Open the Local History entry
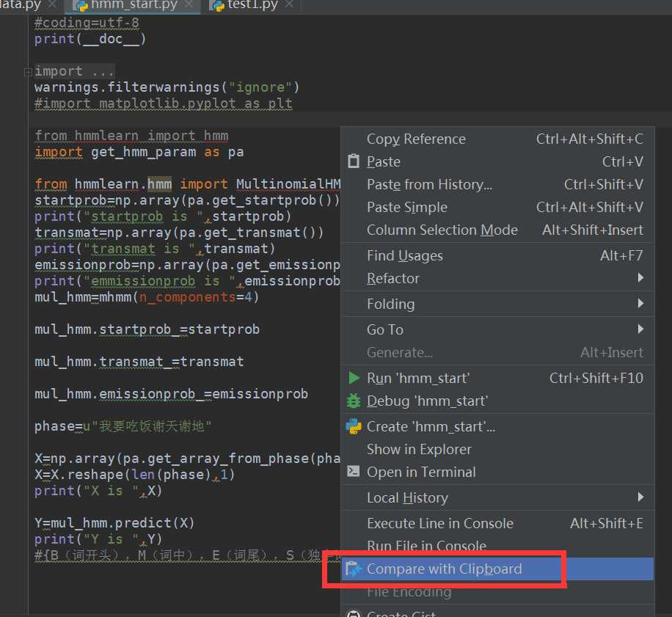 (x=498, y=497)
